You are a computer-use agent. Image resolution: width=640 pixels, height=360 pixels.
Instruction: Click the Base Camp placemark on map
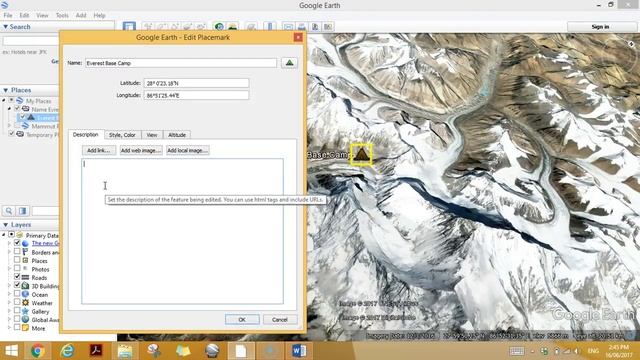(x=361, y=154)
